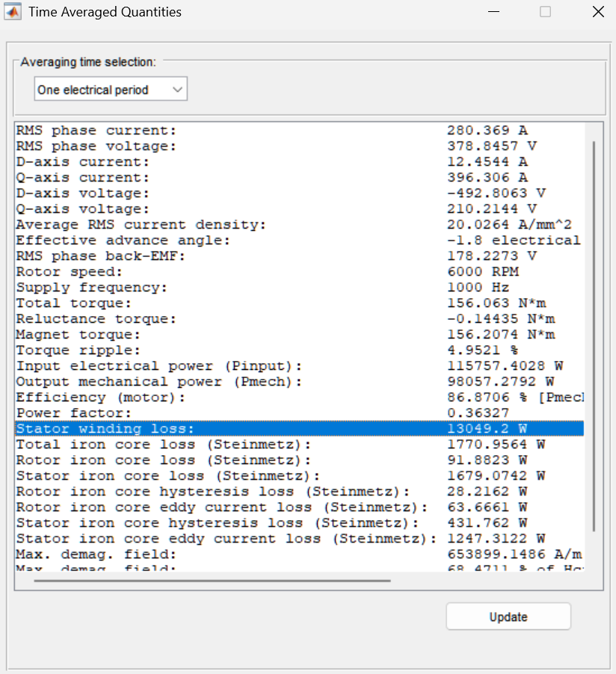Select 'Rotor iron core hysteresis loss' row

[x=299, y=492]
